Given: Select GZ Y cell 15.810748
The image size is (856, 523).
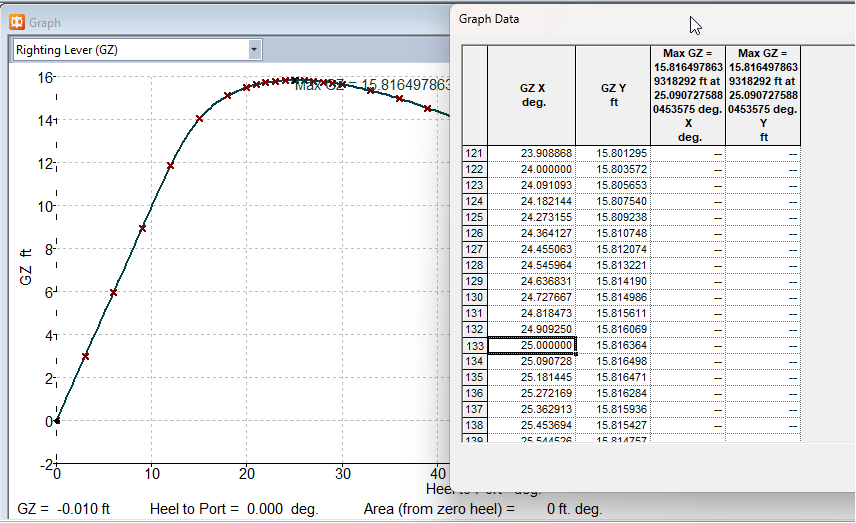Looking at the screenshot, I should (x=613, y=234).
